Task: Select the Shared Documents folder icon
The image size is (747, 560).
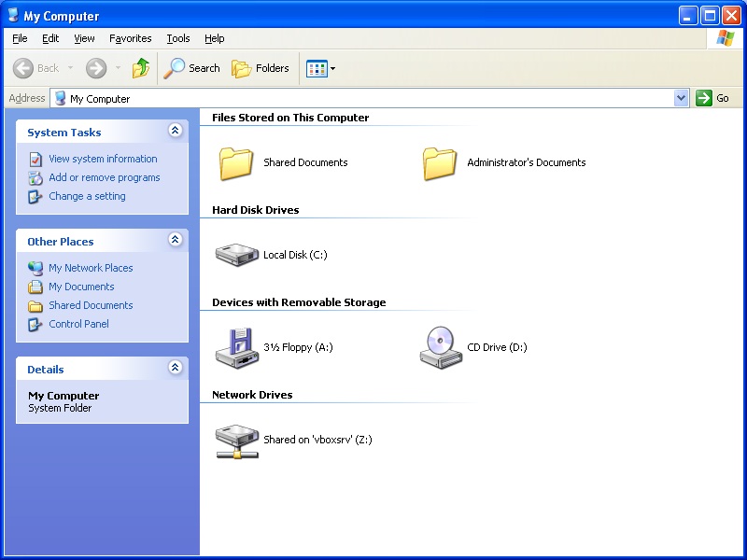Action: (236, 163)
